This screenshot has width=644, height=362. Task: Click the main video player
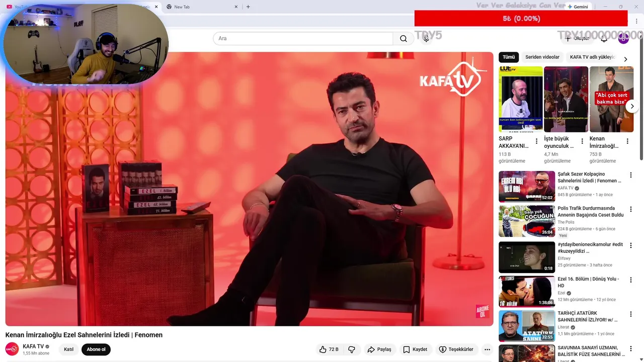249,189
